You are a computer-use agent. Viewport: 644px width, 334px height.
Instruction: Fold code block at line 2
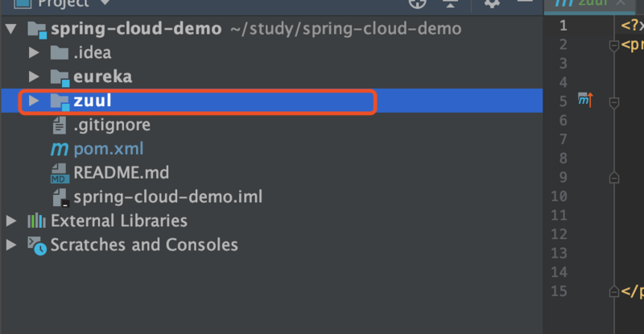click(x=613, y=45)
